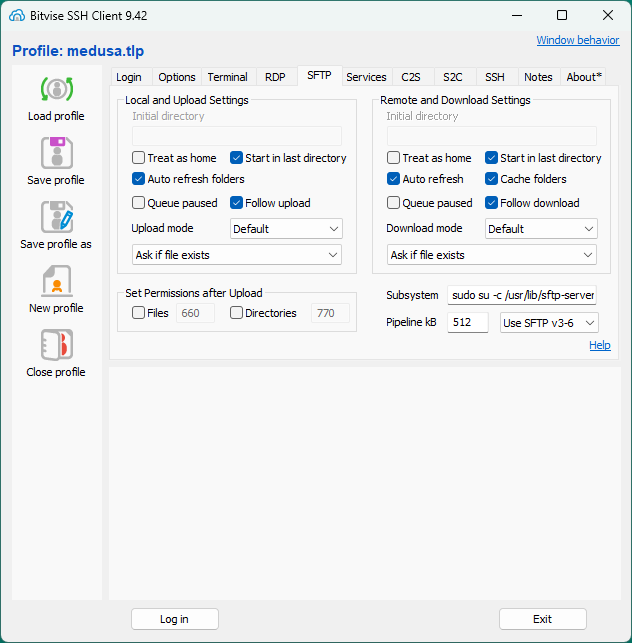Click the Bitvise app icon in title bar
632x643 pixels.
(x=17, y=16)
